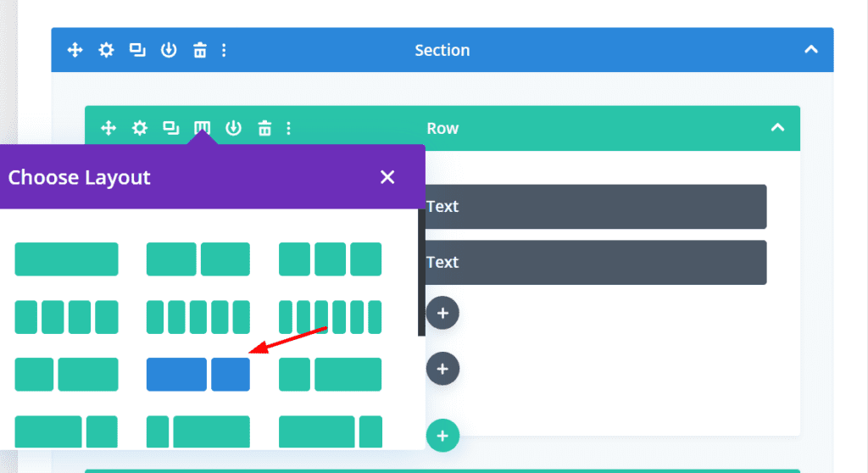Open Section more options menu

pos(224,50)
